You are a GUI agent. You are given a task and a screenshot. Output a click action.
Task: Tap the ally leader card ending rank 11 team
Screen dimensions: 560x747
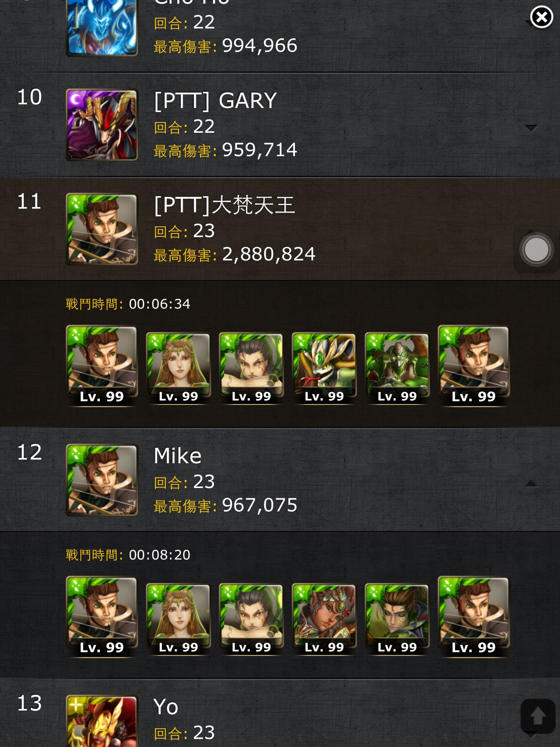point(474,365)
